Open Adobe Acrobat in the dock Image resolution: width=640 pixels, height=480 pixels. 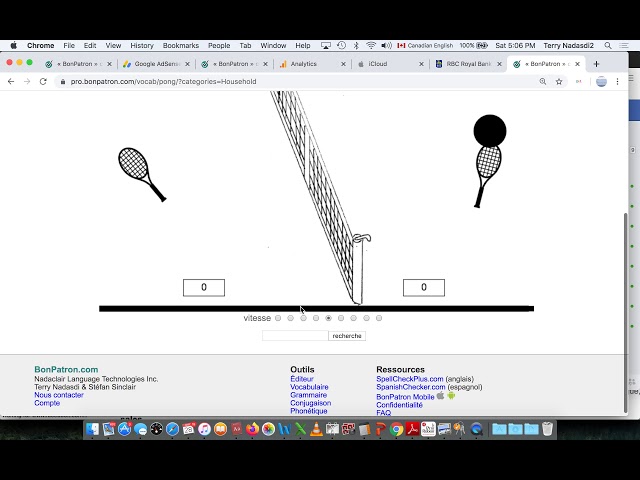click(412, 429)
